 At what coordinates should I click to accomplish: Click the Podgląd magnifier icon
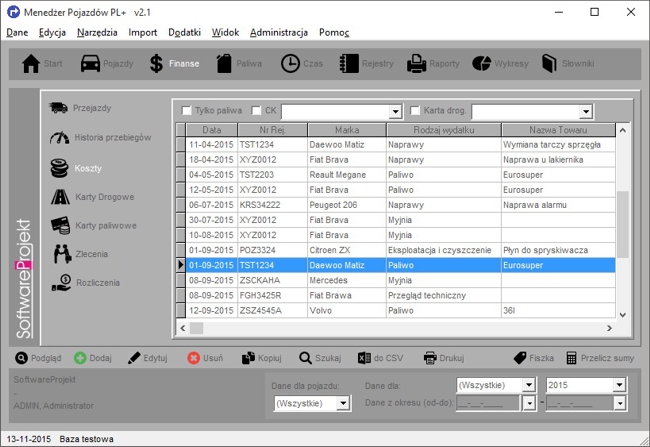(x=21, y=358)
